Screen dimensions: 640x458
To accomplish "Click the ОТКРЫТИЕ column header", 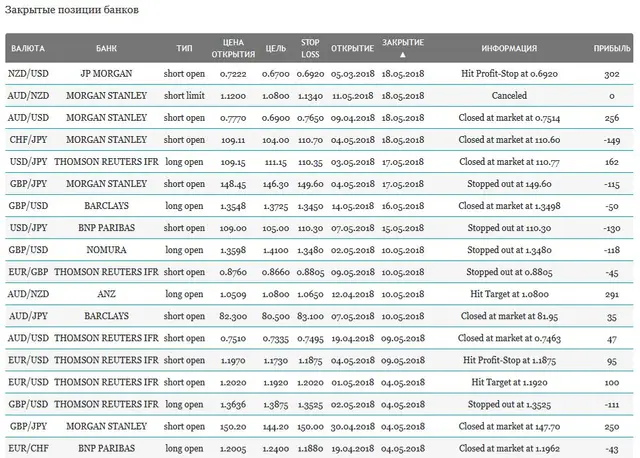I will tap(352, 49).
